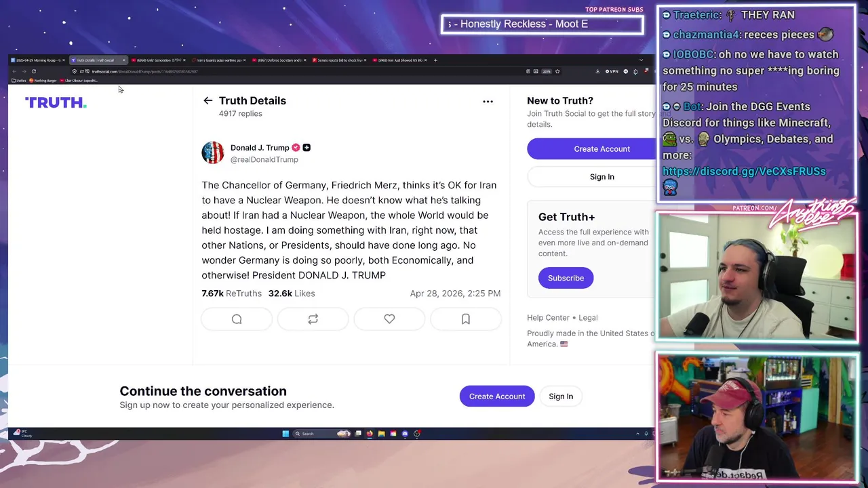This screenshot has width=868, height=488.
Task: Open the Nothing Burger bookmark
Action: coord(43,81)
